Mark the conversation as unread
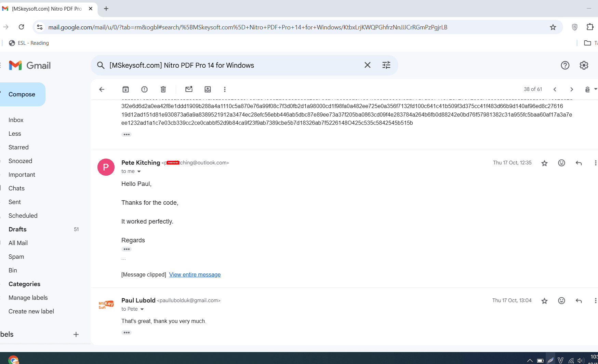This screenshot has height=364, width=598. coord(189,90)
